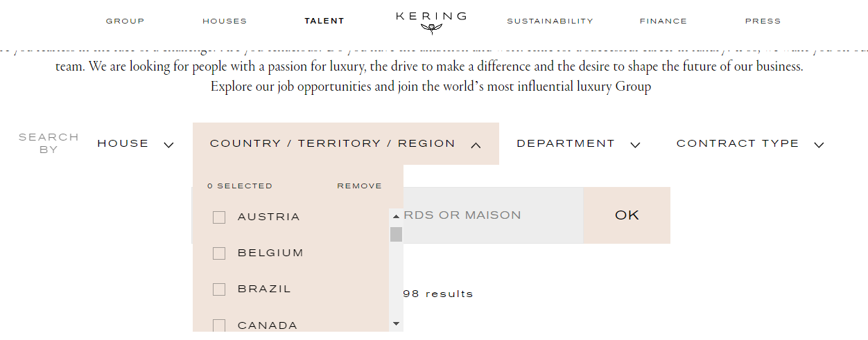Enable the Canada checkbox
The image size is (868, 340).
click(x=219, y=325)
